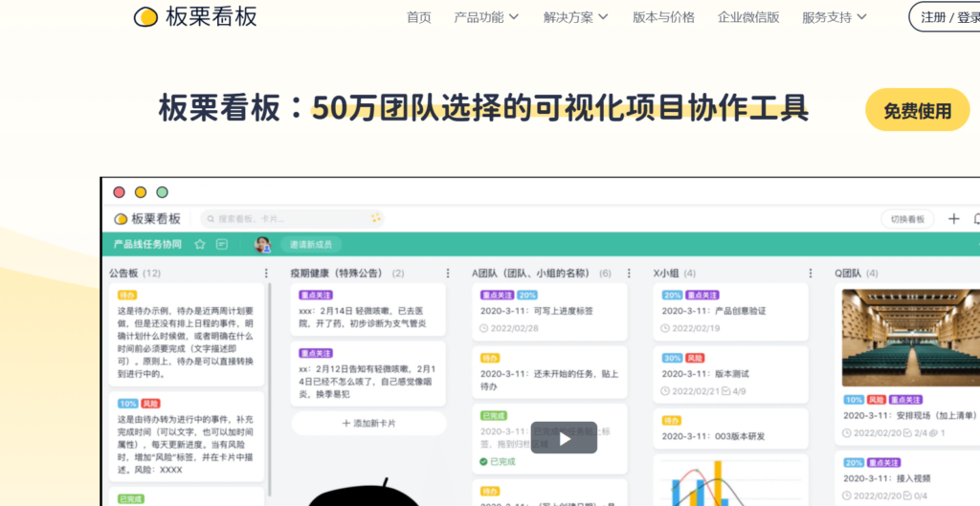Play the product demo video
Viewport: 980px width, 506px height.
(x=564, y=438)
